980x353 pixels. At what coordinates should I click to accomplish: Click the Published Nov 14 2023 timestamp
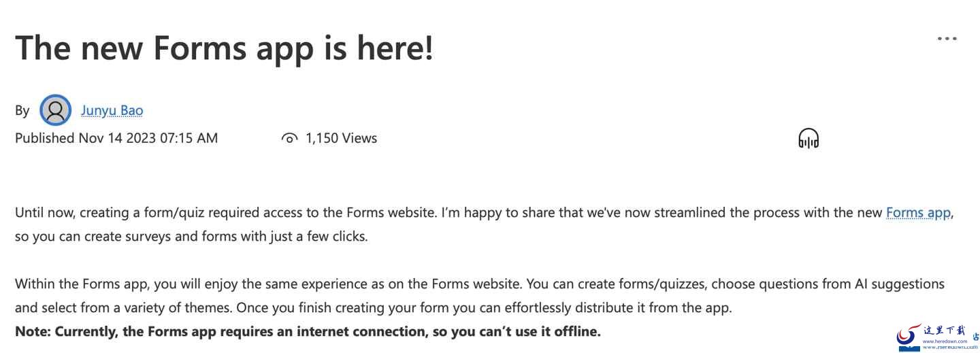[x=116, y=138]
